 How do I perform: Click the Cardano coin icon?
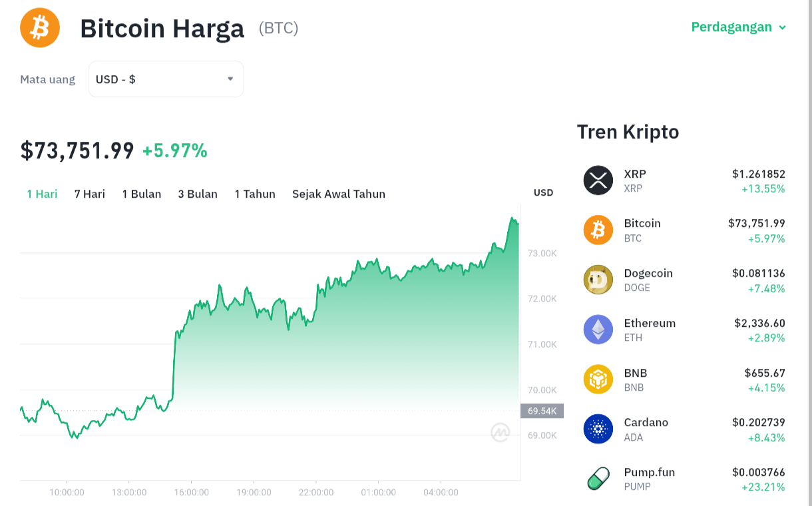pyautogui.click(x=598, y=429)
